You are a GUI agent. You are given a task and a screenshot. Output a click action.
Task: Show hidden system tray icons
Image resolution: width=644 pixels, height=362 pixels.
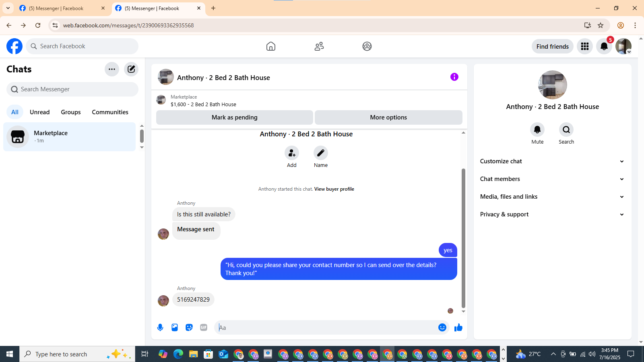pyautogui.click(x=553, y=354)
